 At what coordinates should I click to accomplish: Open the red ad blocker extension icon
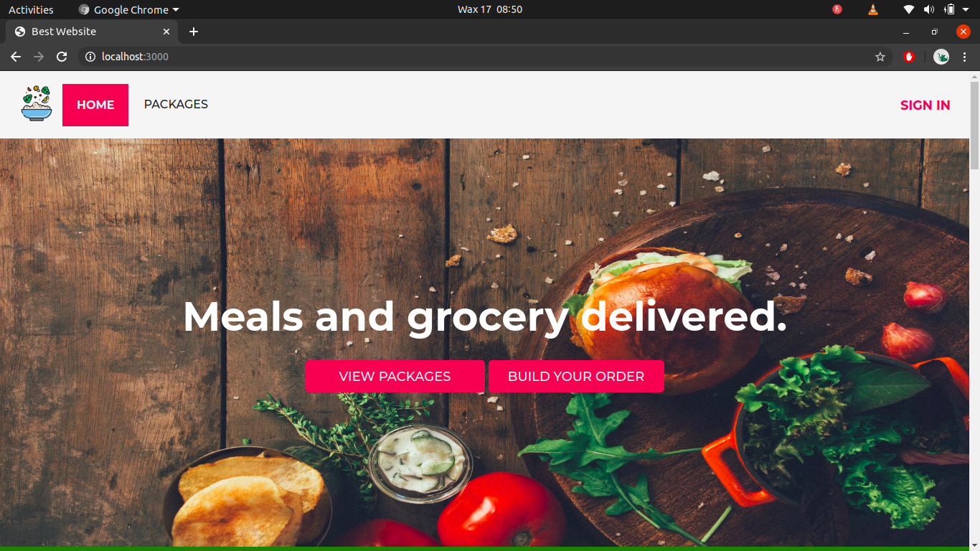[x=910, y=57]
